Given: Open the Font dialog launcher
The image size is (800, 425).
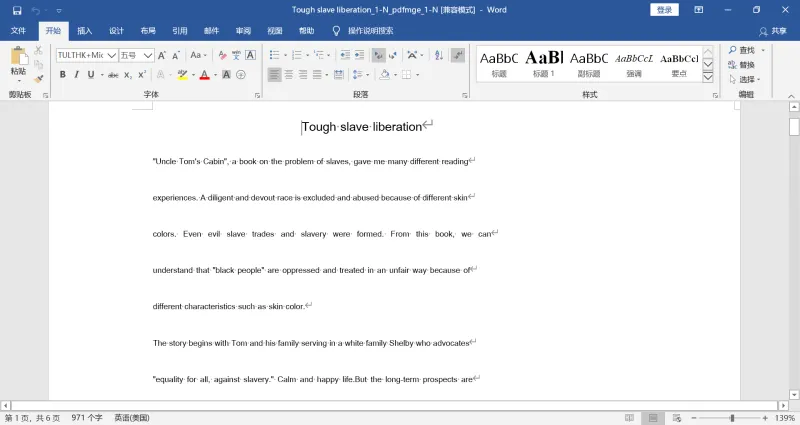Looking at the screenshot, I should click(x=257, y=95).
